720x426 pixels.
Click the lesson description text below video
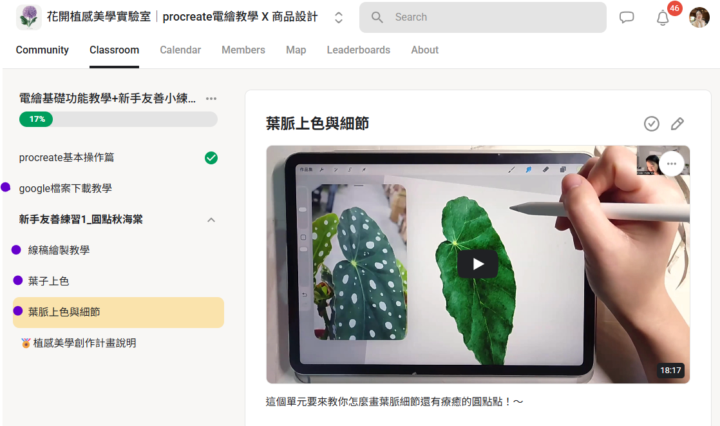click(x=394, y=402)
